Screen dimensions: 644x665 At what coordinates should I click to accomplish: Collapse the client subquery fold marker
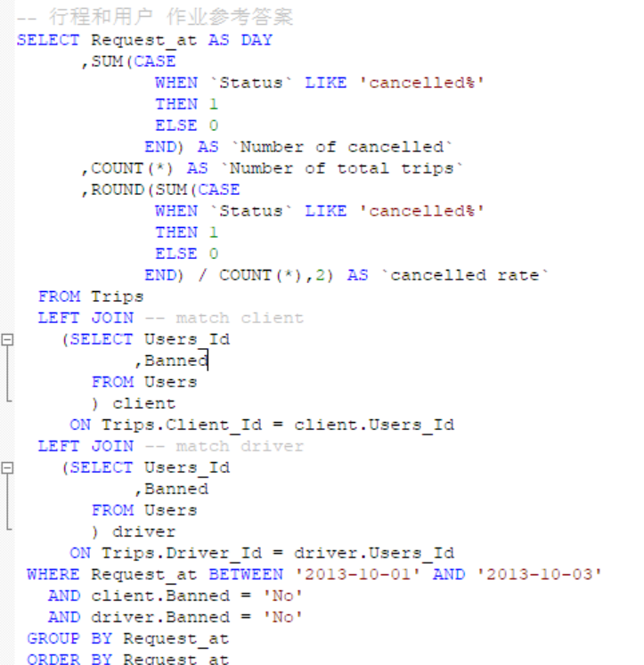click(x=7, y=340)
